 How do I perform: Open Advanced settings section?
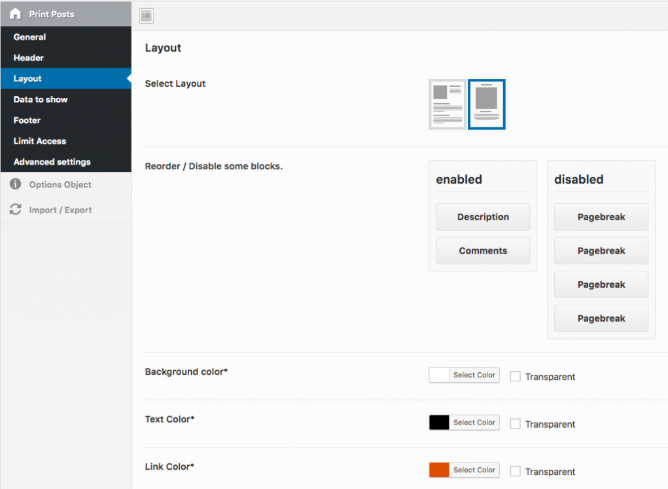[x=66, y=162]
